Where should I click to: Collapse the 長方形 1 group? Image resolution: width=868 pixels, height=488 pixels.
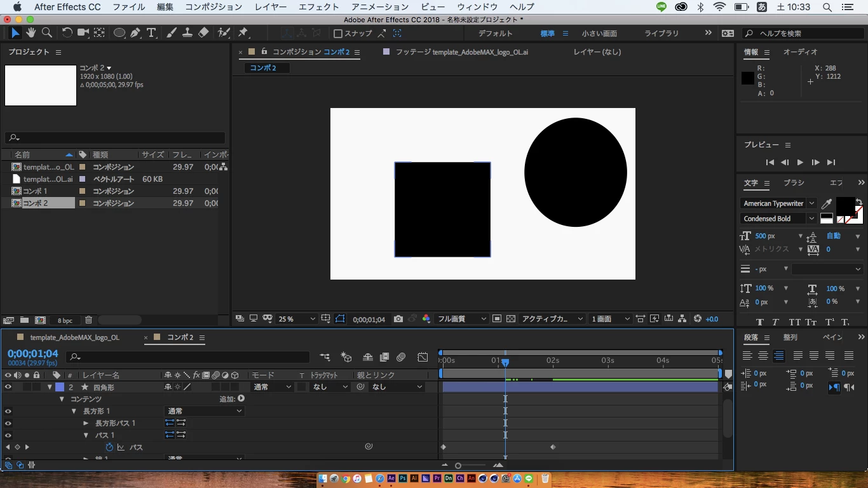74,411
